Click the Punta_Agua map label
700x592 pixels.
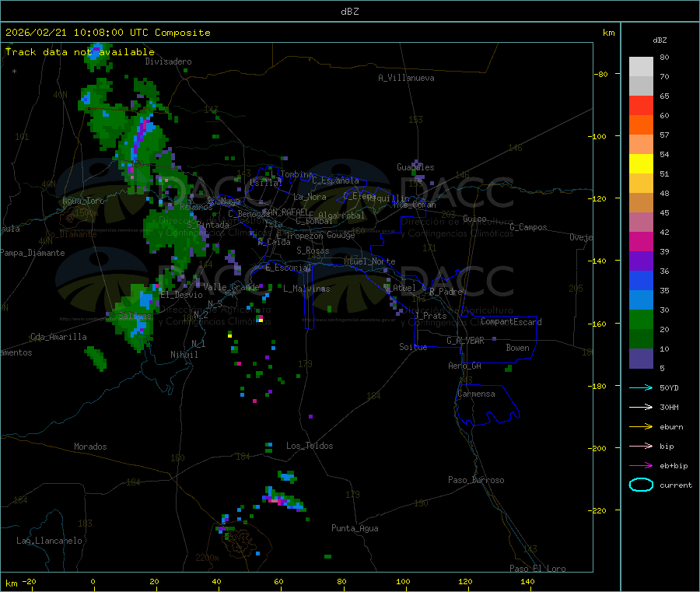pyautogui.click(x=355, y=528)
